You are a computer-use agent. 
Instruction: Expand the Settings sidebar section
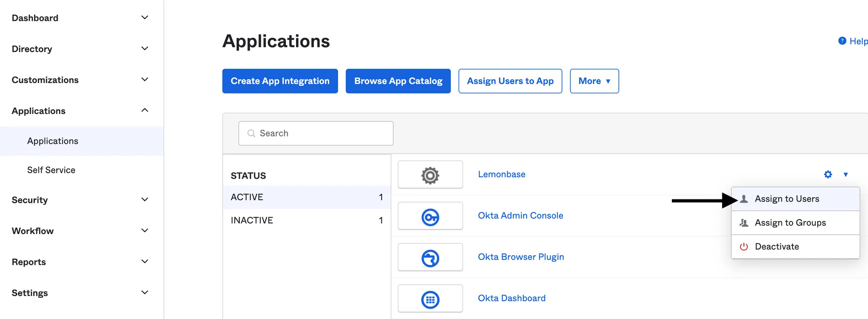pos(145,292)
